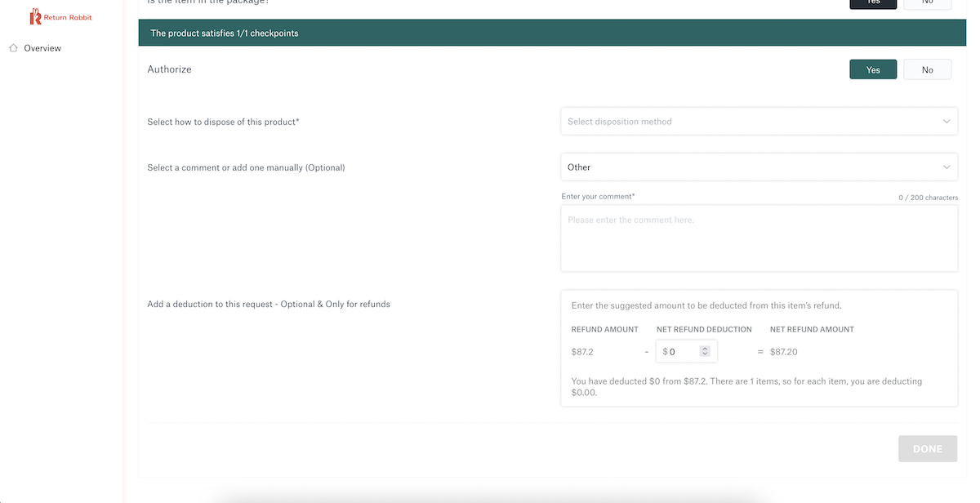Click the 'Select how to dispose of this product*' label
The width and height of the screenshot is (980, 503).
[x=223, y=122]
